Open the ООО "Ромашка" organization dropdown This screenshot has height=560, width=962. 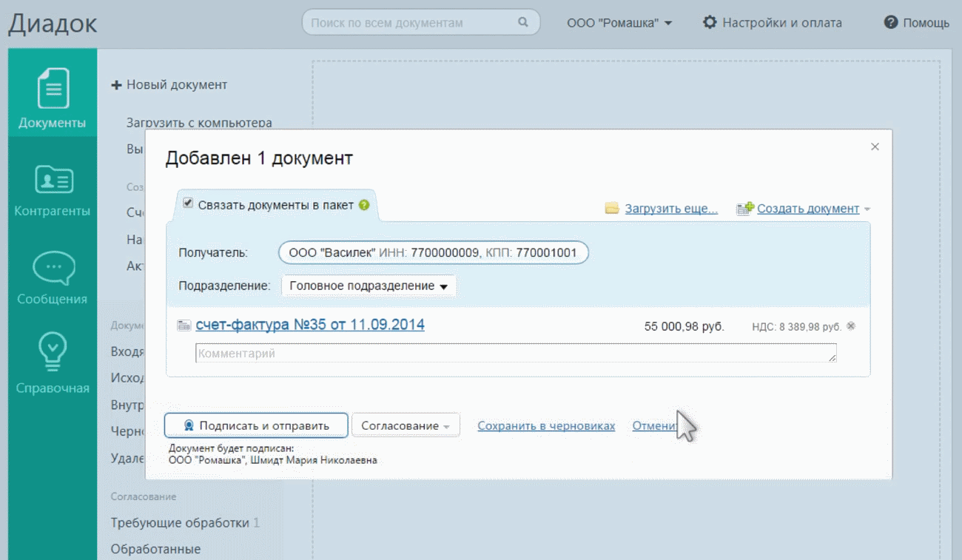point(619,23)
